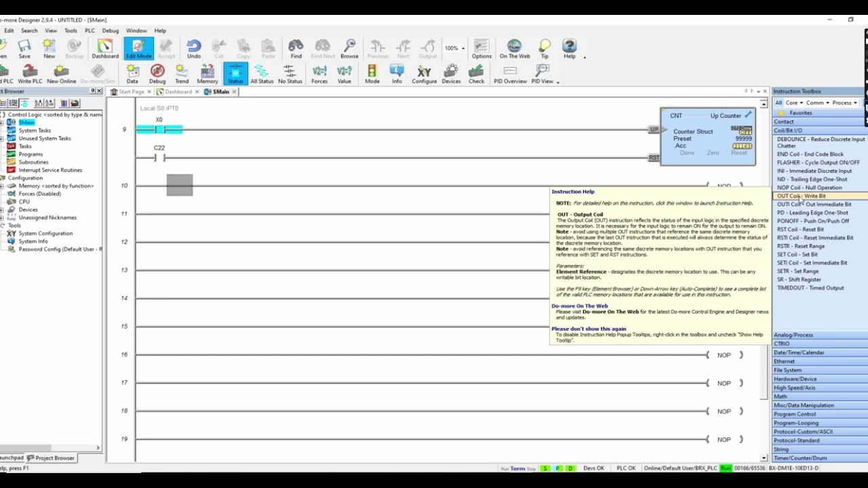This screenshot has width=868, height=488.
Task: Expand Unassigned Nicknames tree node
Action: point(3,218)
